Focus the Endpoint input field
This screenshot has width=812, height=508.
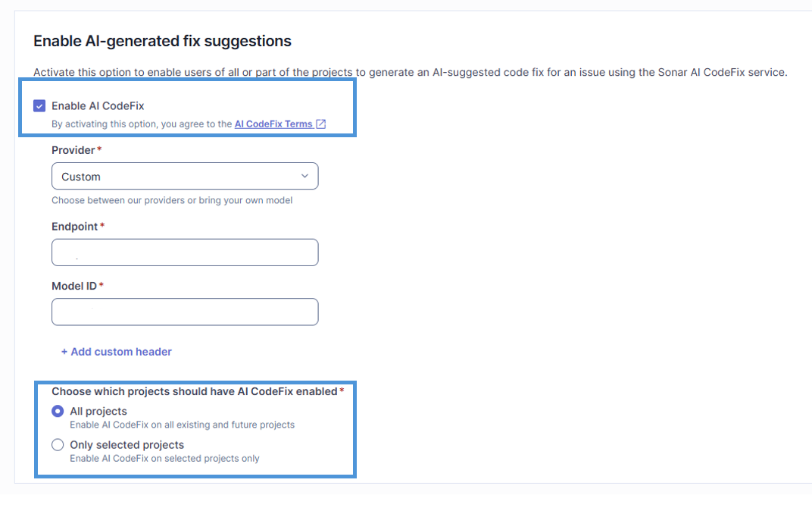point(185,252)
